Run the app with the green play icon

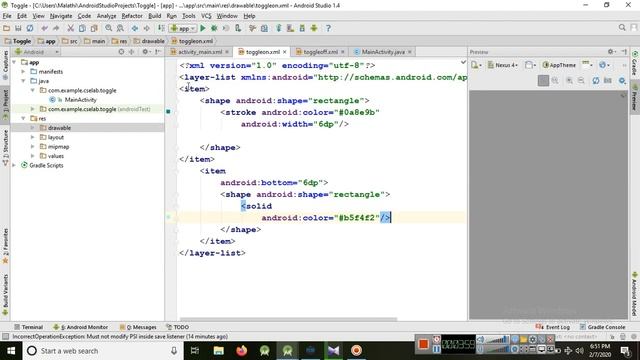203,28
